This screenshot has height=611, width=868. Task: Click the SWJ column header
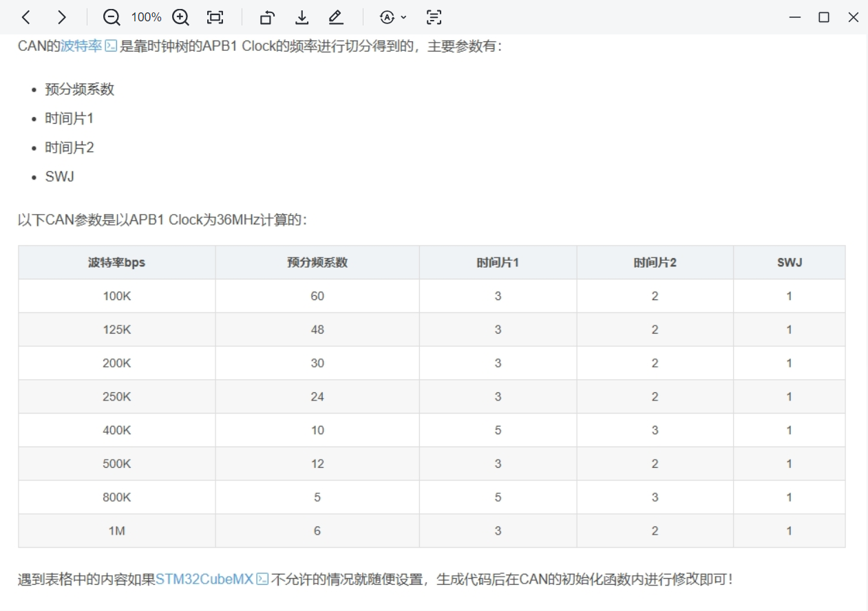pyautogui.click(x=790, y=262)
